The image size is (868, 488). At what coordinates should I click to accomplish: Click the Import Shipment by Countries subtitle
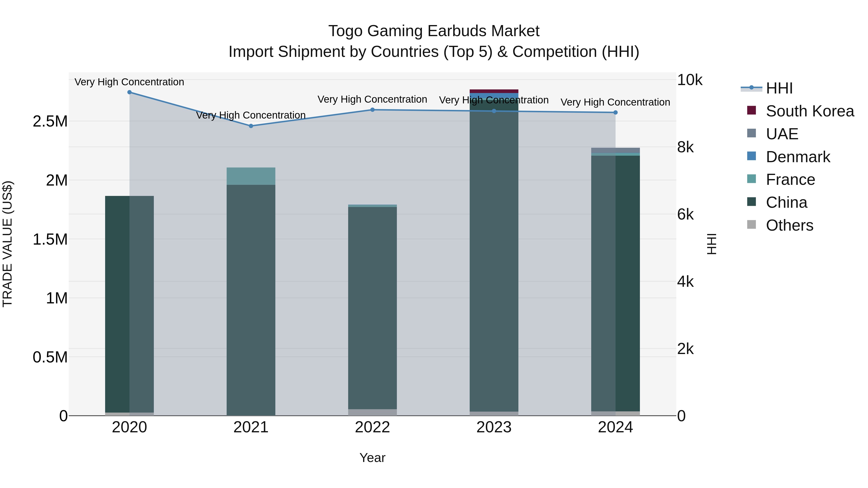click(434, 52)
